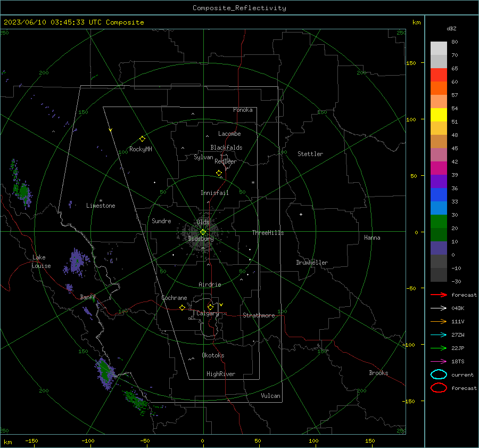This screenshot has height=448, width=479.
Task: Click the orange 111V arrow icon
Action: (x=439, y=321)
